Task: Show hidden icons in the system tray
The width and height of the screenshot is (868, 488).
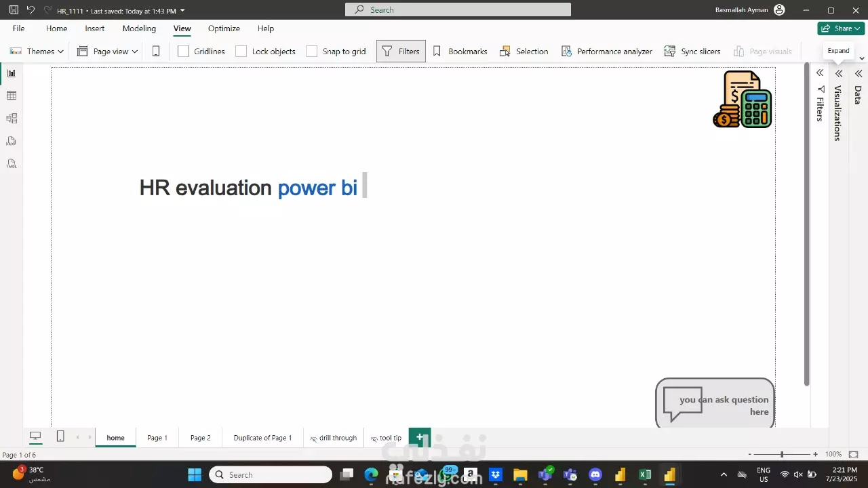Action: 724,474
